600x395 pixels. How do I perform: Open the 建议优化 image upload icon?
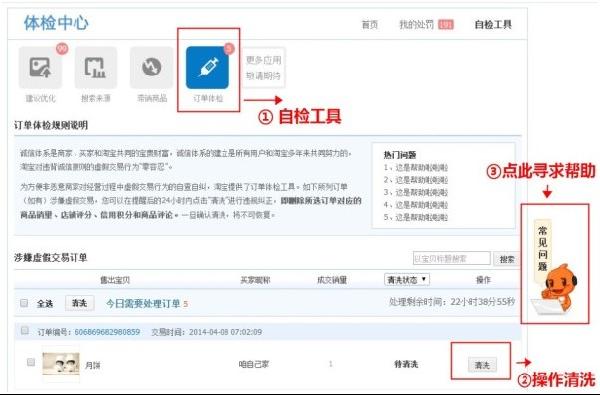pyautogui.click(x=40, y=67)
